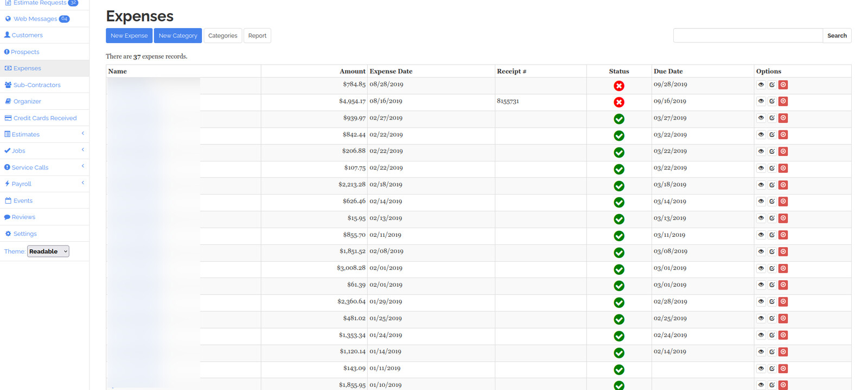Edit the $107.75 expense entry

772,168
